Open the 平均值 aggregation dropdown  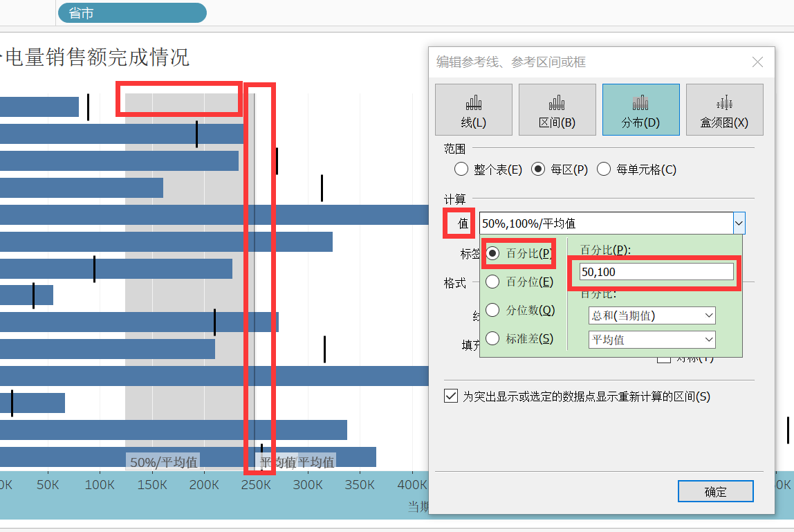click(x=652, y=340)
